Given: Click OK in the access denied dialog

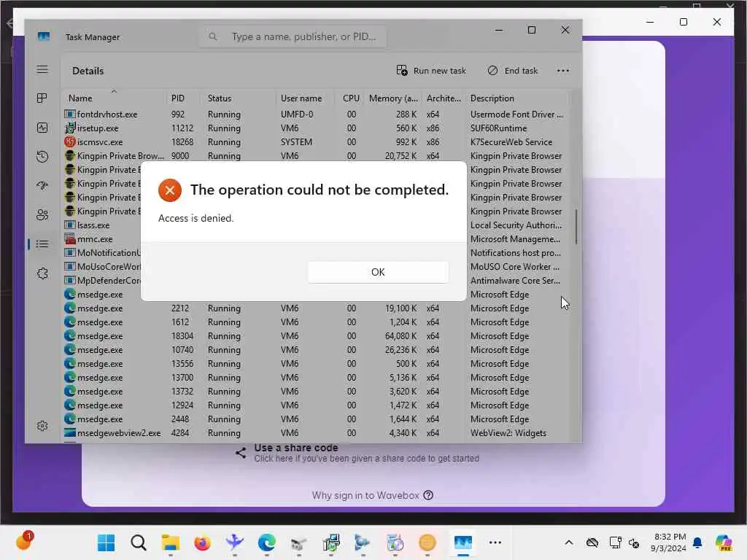Looking at the screenshot, I should pos(378,272).
